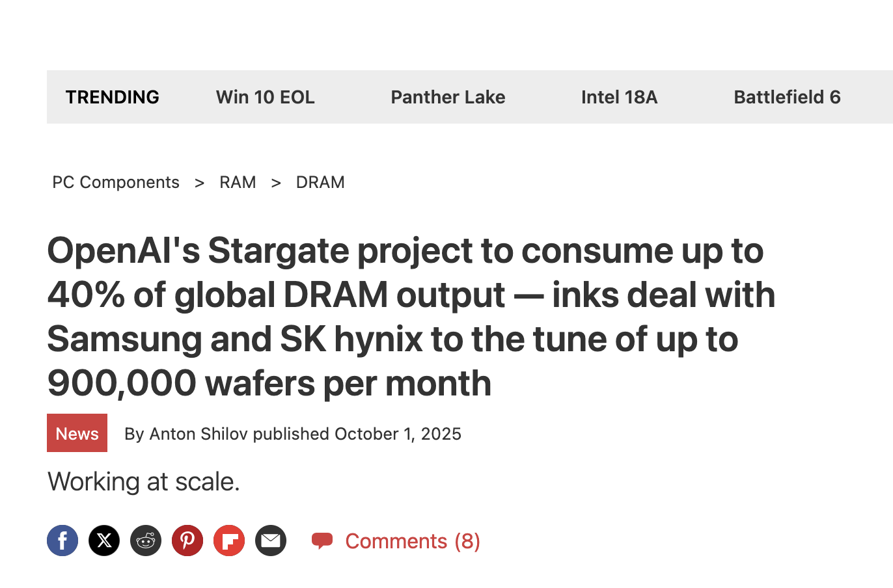Open the DRAM breadcrumb category
This screenshot has height=588, width=893.
tap(320, 182)
